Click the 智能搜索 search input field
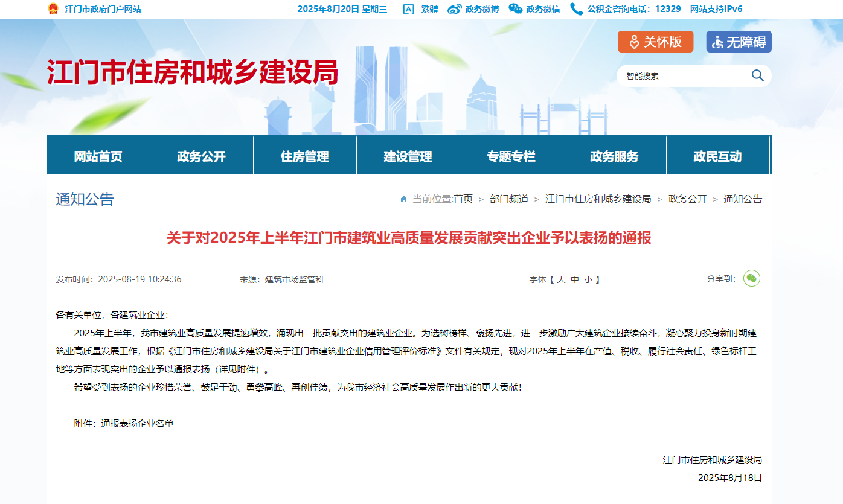The width and height of the screenshot is (843, 504). (x=682, y=76)
